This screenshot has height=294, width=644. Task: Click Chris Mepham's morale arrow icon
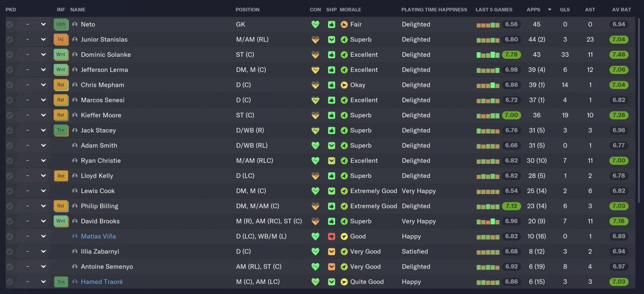pyautogui.click(x=344, y=85)
